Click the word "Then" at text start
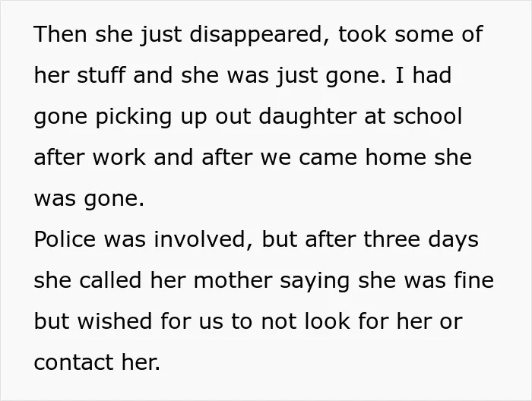Viewport: 532px width, 401px height. pyautogui.click(x=60, y=35)
